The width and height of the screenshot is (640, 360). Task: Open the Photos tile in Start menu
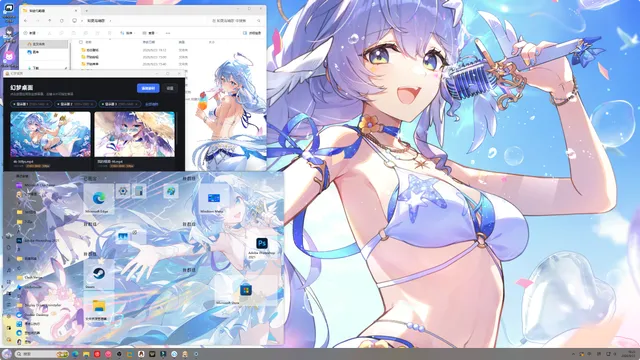123,237
